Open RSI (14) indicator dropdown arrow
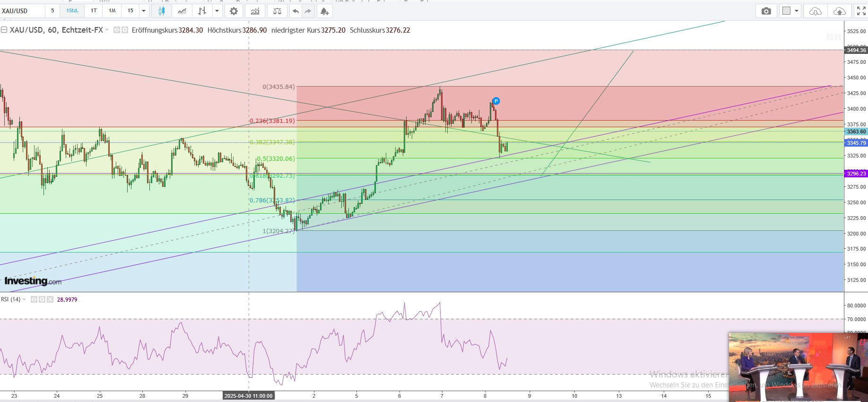 click(24, 299)
